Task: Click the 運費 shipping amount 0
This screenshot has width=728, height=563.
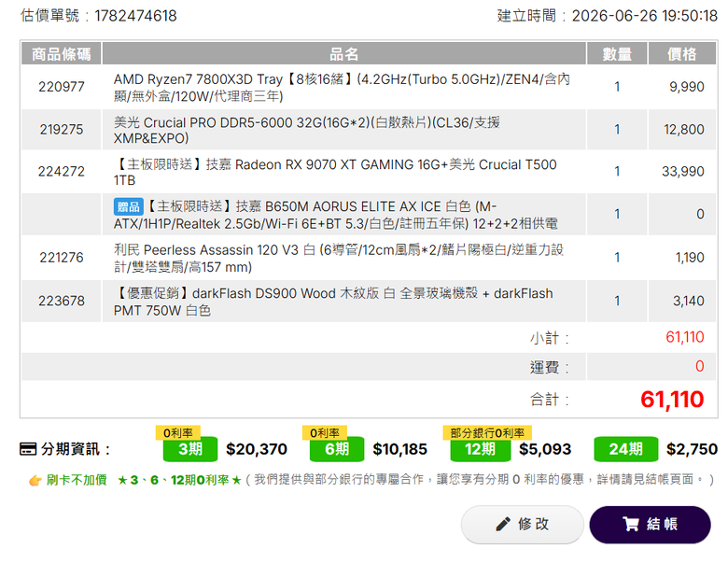Action: 700,367
